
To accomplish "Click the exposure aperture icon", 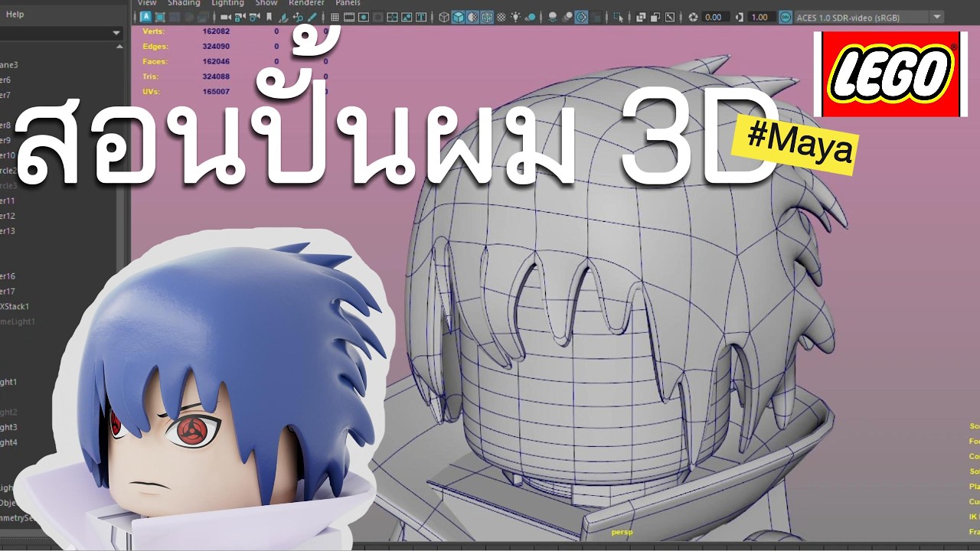I will click(693, 17).
